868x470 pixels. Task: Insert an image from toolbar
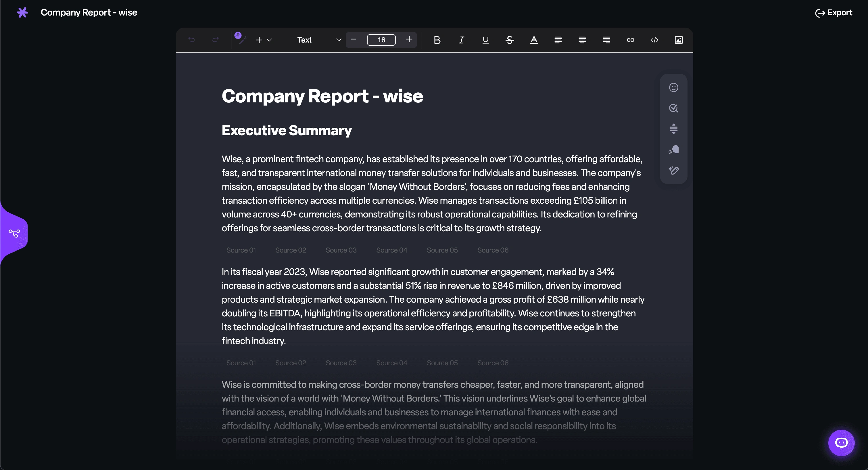[x=679, y=40]
